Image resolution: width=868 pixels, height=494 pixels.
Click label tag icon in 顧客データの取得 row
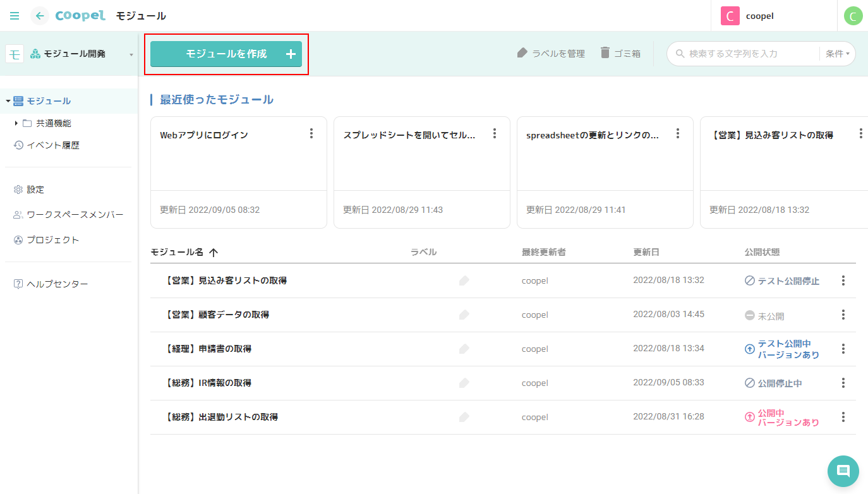coord(464,315)
